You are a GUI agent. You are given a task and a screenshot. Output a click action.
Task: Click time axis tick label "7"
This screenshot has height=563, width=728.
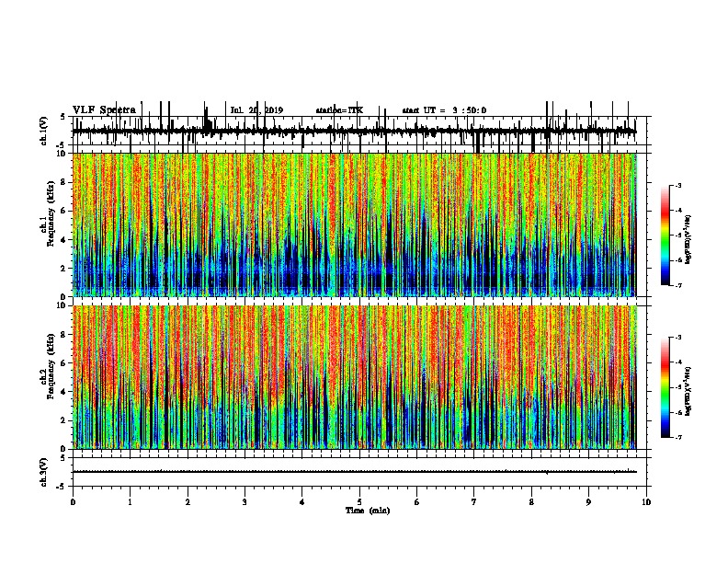coord(474,501)
